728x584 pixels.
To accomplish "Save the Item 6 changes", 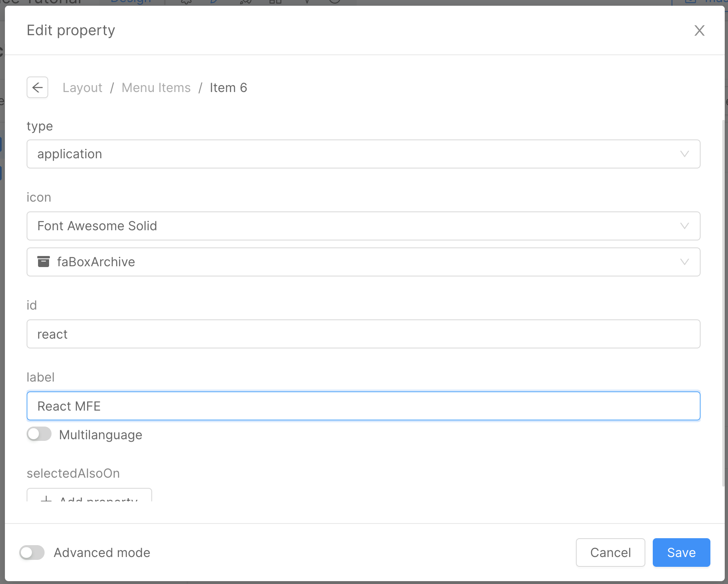I will pyautogui.click(x=681, y=553).
